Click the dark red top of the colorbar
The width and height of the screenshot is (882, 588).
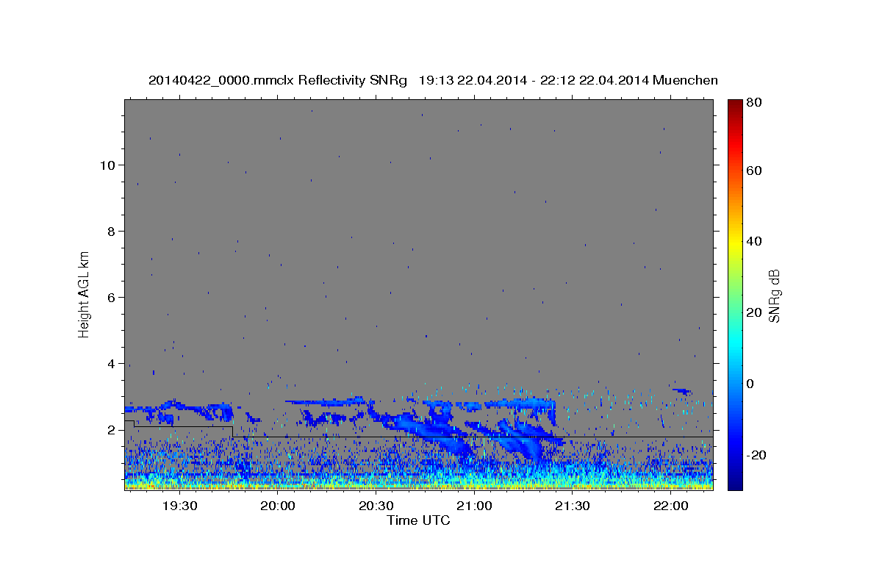(x=735, y=104)
